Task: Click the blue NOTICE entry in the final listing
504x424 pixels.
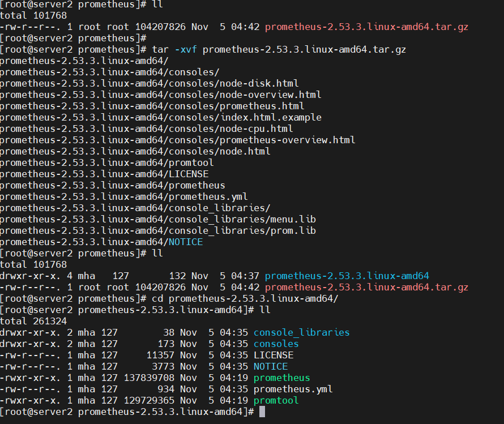Action: [x=271, y=366]
